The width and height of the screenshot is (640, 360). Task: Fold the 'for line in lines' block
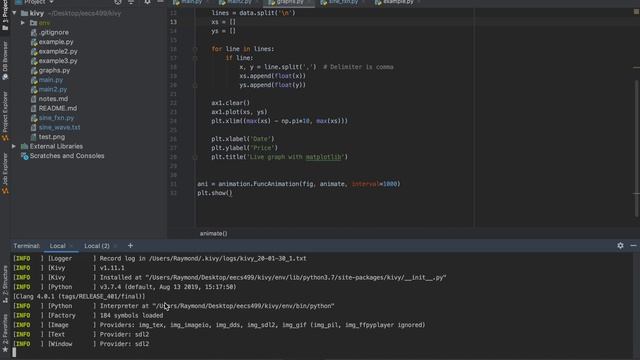coord(195,49)
